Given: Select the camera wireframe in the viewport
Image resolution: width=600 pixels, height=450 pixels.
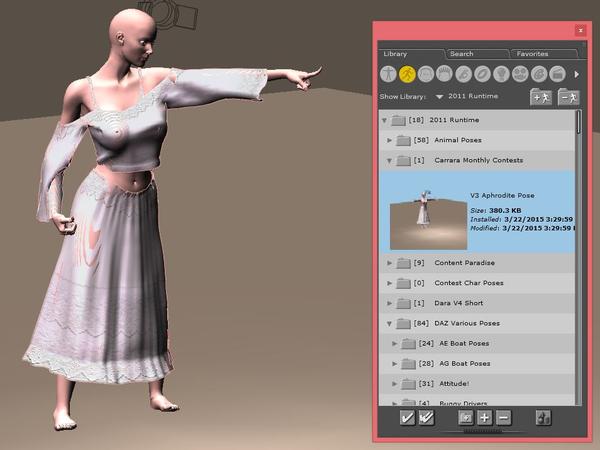Looking at the screenshot, I should [x=168, y=15].
